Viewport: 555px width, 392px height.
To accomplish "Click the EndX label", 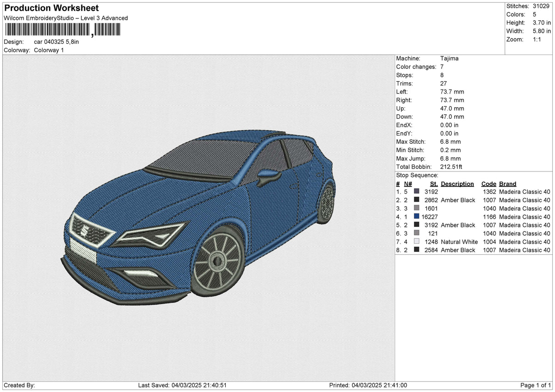I will click(x=404, y=125).
